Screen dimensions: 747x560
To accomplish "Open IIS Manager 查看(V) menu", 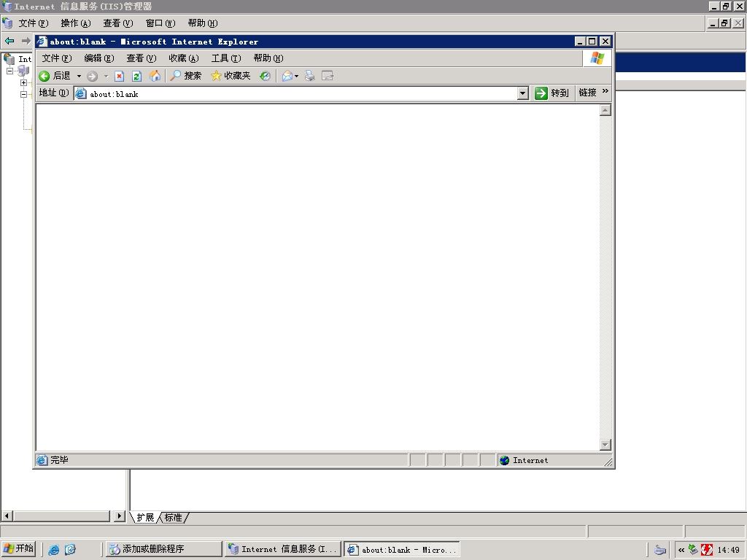I will tap(118, 23).
